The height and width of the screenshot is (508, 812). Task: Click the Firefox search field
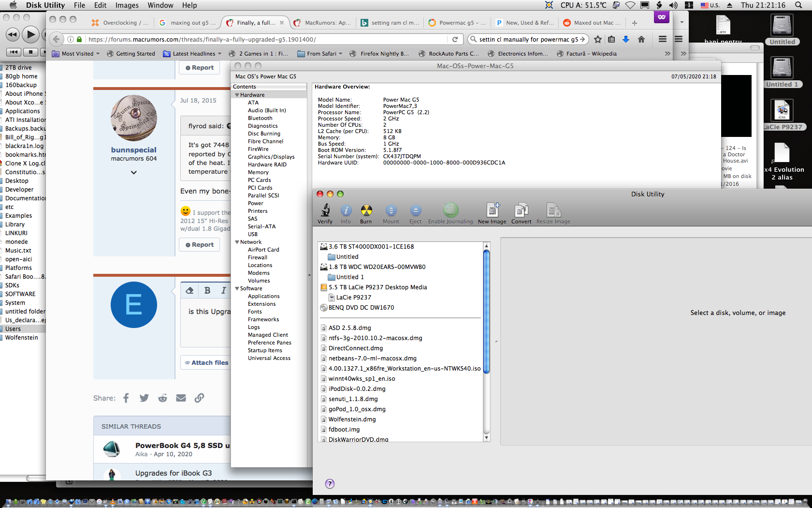(x=528, y=39)
